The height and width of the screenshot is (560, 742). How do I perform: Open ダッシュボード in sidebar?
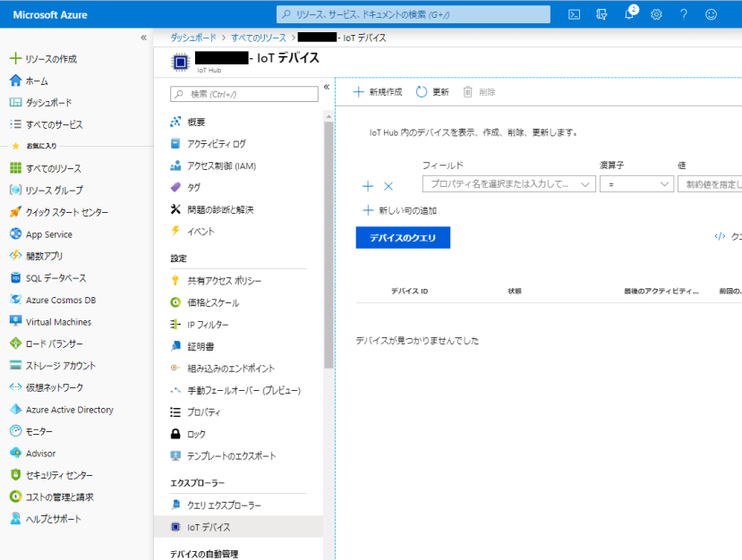tap(40, 103)
